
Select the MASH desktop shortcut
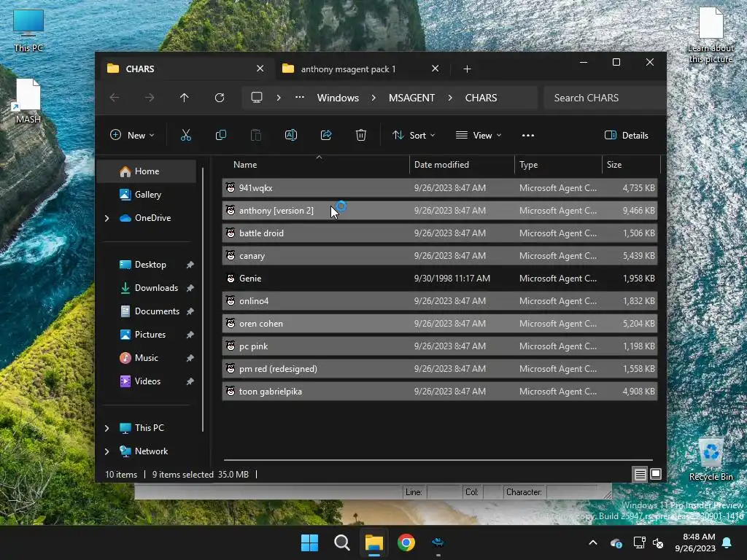28,101
